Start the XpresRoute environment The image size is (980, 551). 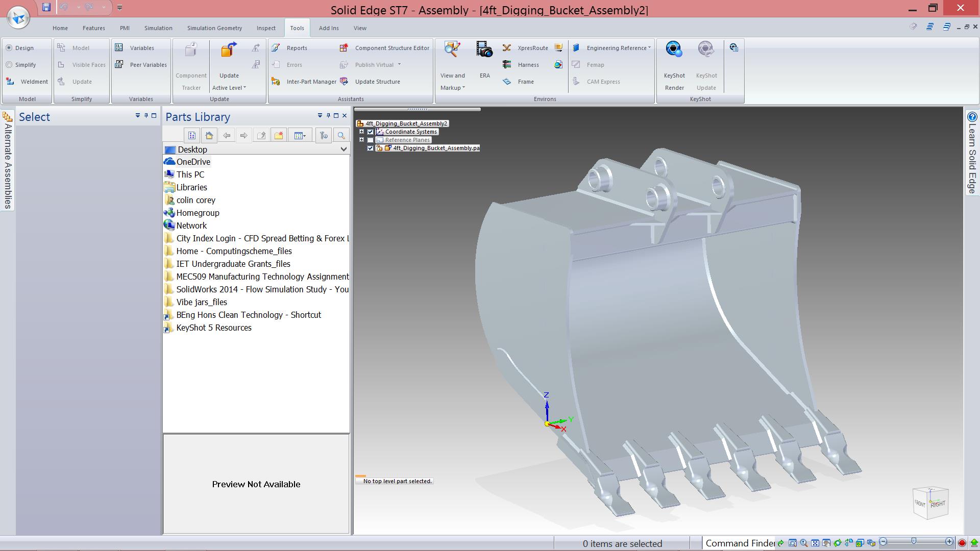click(x=526, y=48)
